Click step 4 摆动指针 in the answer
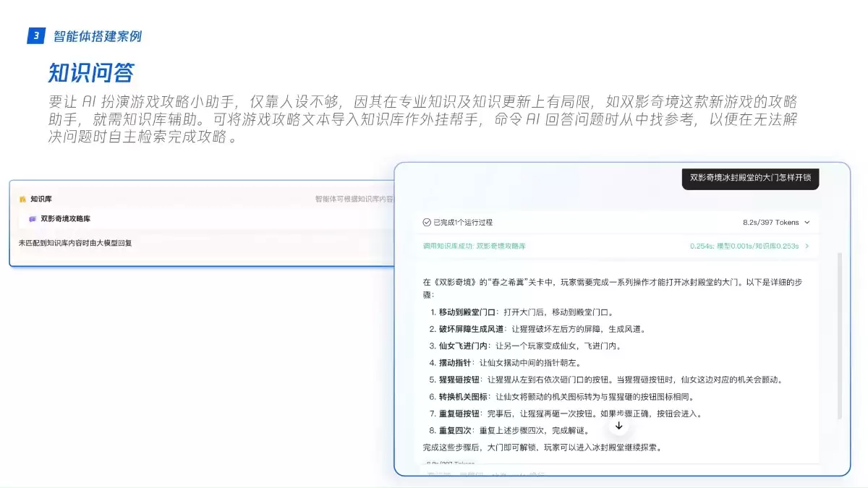Screen dimensions: 868x488 pos(505,363)
